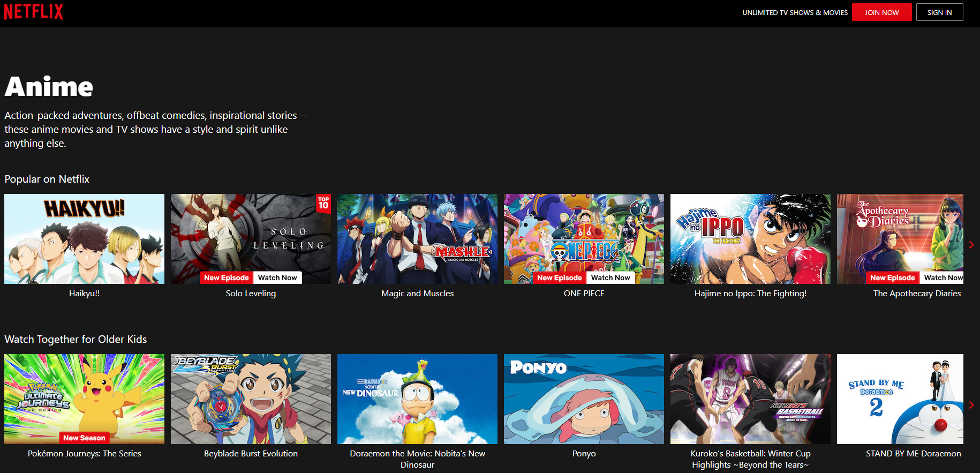
Task: Expand Popular on Netflix row with right arrow
Action: [x=971, y=245]
